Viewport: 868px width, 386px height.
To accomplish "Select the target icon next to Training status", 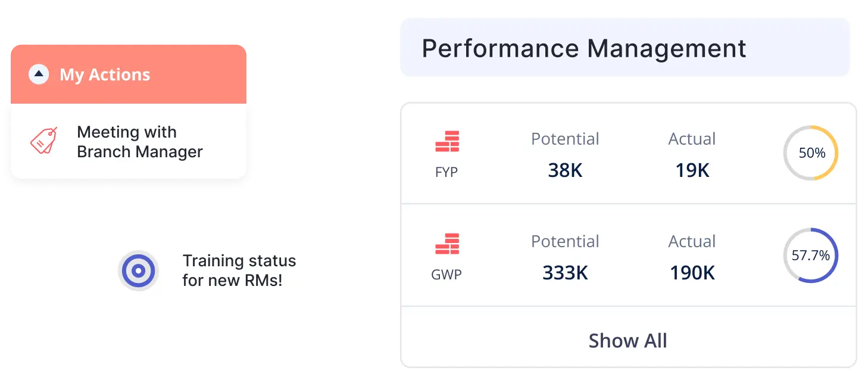I will tap(139, 270).
